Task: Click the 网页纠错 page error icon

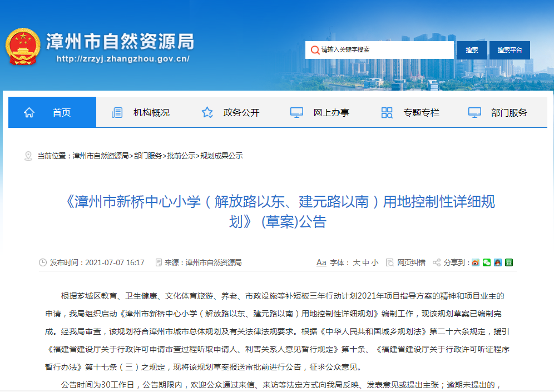Action: click(390, 262)
